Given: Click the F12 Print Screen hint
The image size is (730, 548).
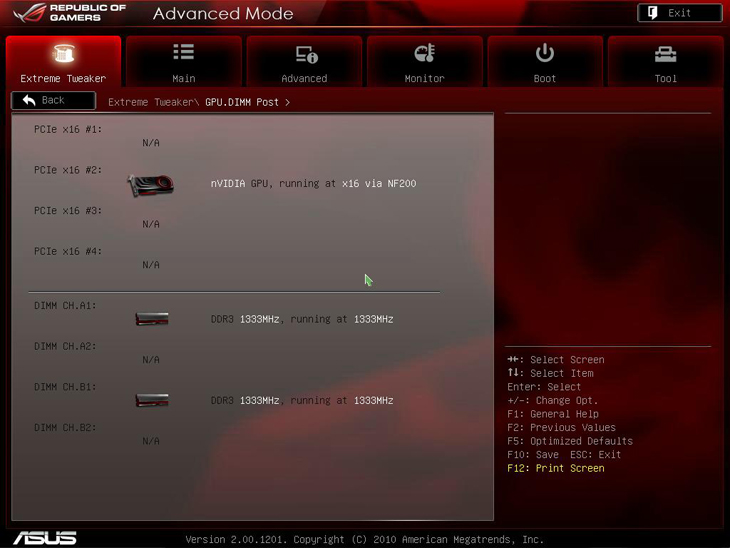Looking at the screenshot, I should 555,468.
